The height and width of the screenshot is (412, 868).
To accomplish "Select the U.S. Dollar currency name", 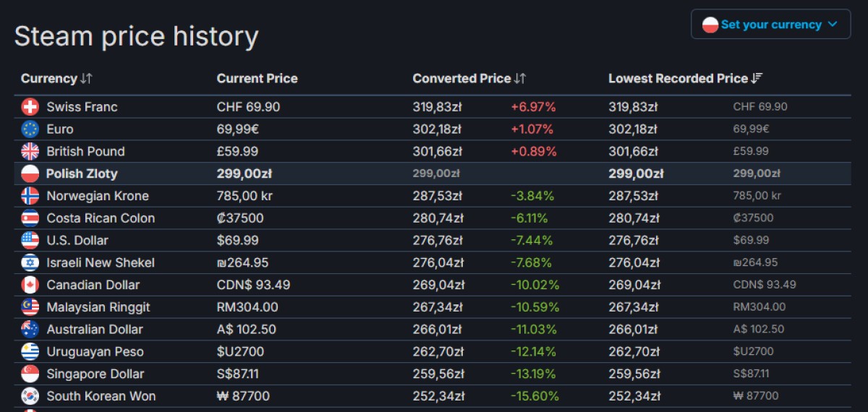I will pos(77,240).
